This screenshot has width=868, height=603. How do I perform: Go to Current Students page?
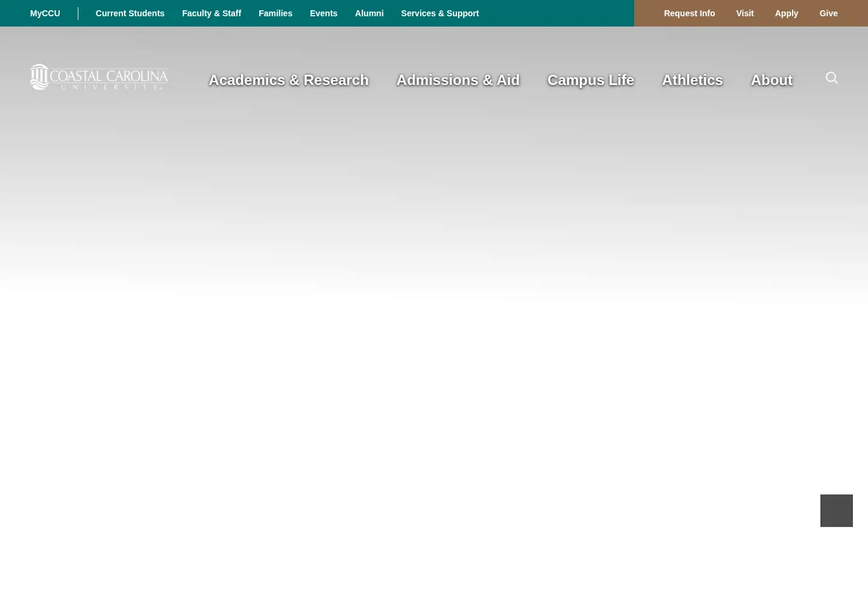(x=130, y=13)
